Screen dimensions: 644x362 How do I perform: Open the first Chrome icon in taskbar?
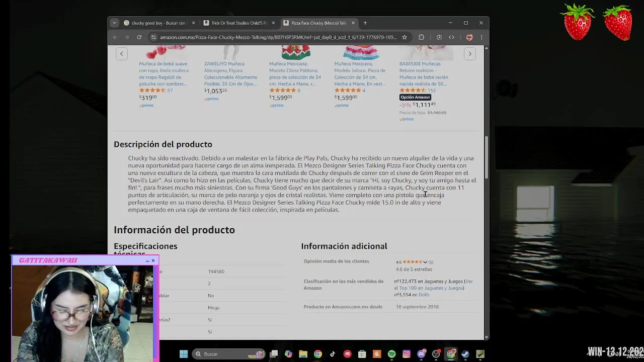tap(318, 354)
